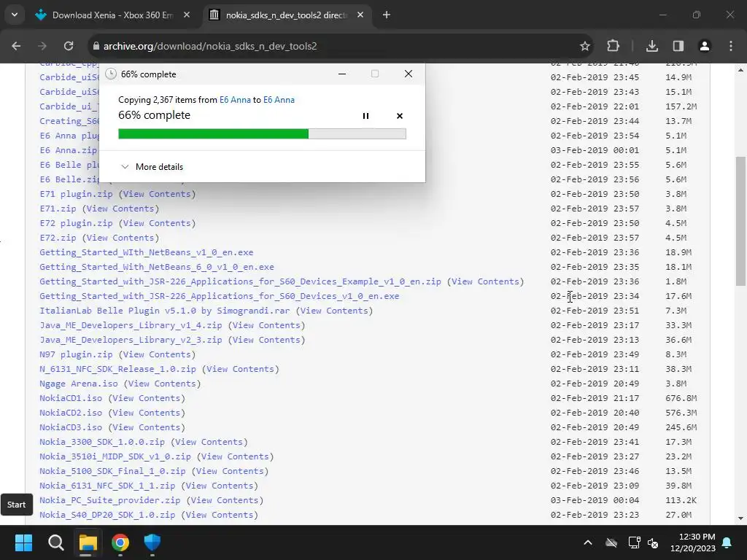Toggle the Chrome side panel icon
747x560 pixels.
pyautogui.click(x=678, y=46)
